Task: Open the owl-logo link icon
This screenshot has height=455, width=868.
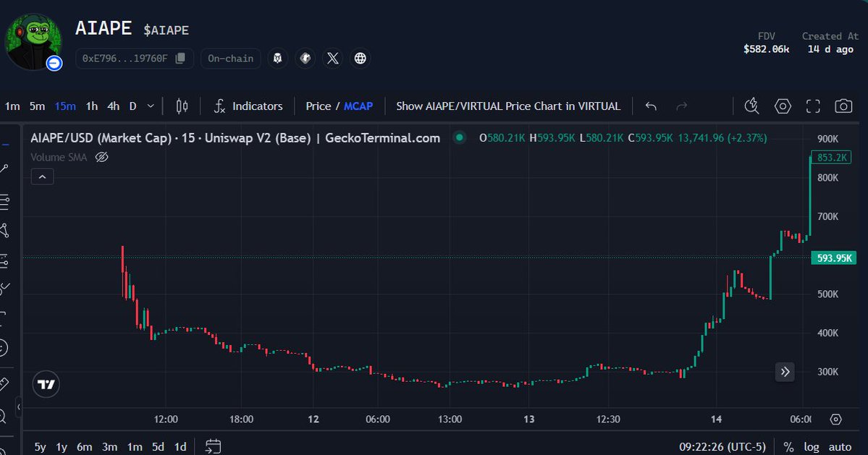Action: tap(277, 59)
